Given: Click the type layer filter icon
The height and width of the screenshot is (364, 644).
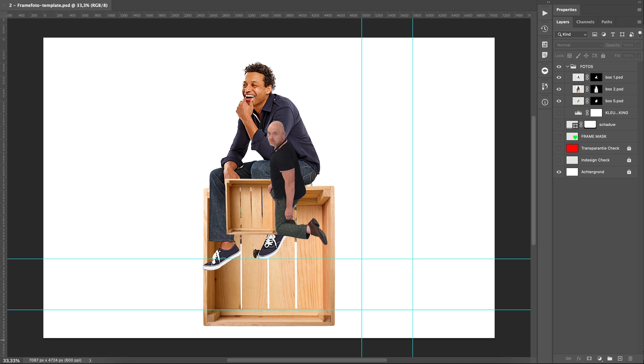Looking at the screenshot, I should coord(613,35).
